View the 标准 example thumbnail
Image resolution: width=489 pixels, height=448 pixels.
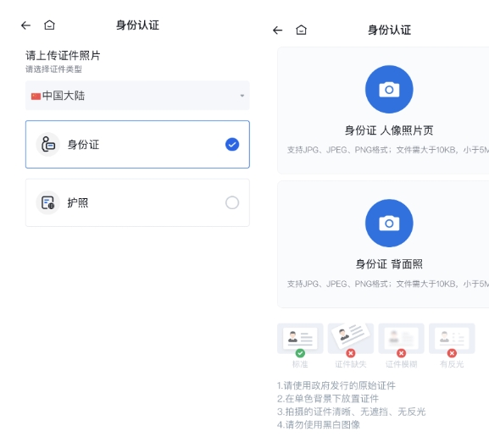click(300, 339)
